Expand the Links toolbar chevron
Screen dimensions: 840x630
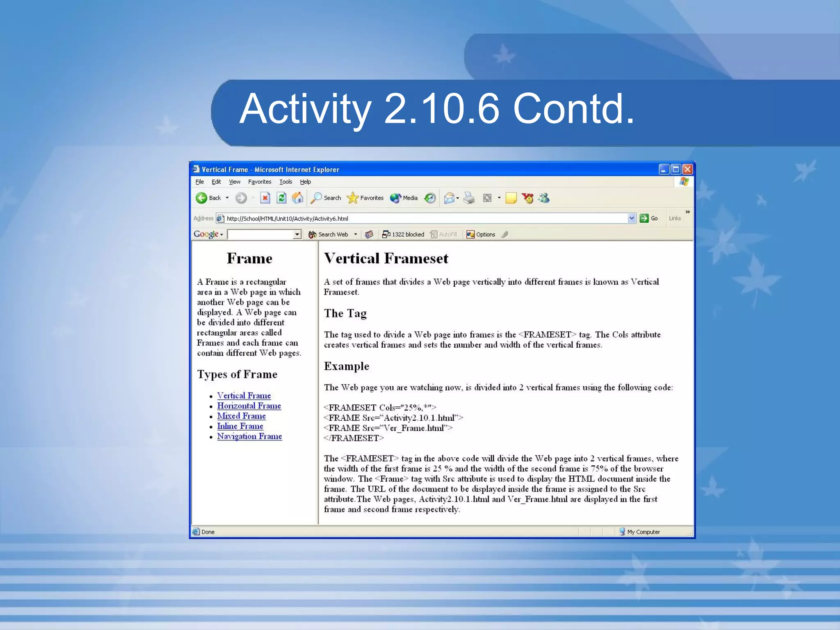pos(688,212)
